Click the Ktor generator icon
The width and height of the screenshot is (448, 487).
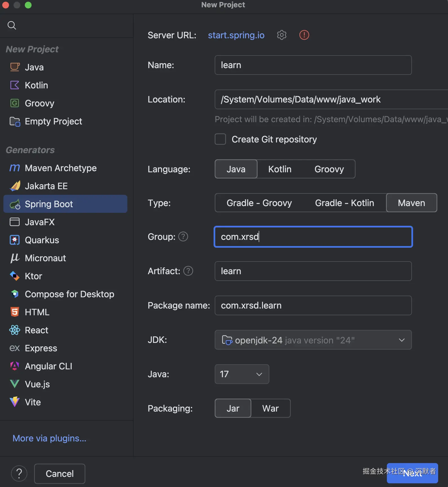pyautogui.click(x=15, y=276)
